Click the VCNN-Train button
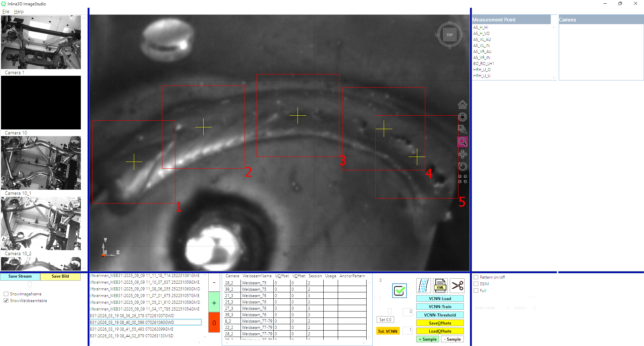The height and width of the screenshot is (346, 644). pos(440,307)
